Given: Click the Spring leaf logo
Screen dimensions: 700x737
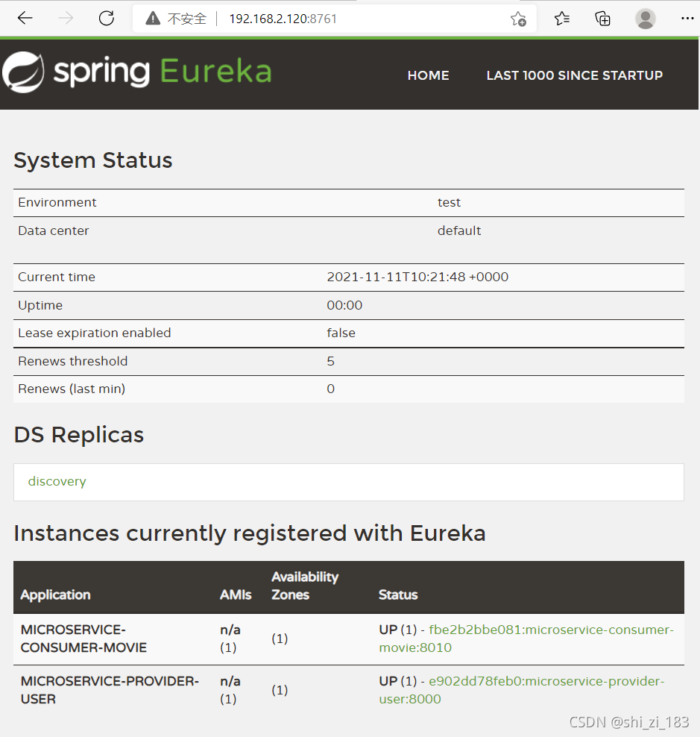Looking at the screenshot, I should (24, 72).
